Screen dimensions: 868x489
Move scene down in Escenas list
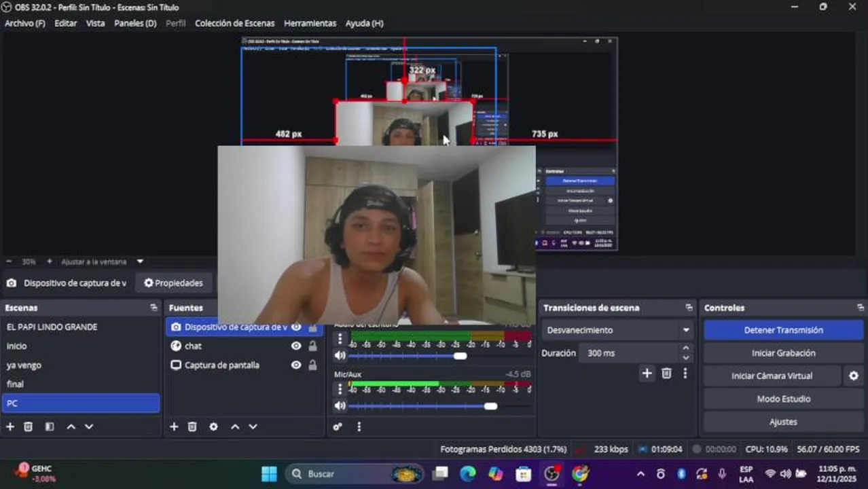[88, 427]
